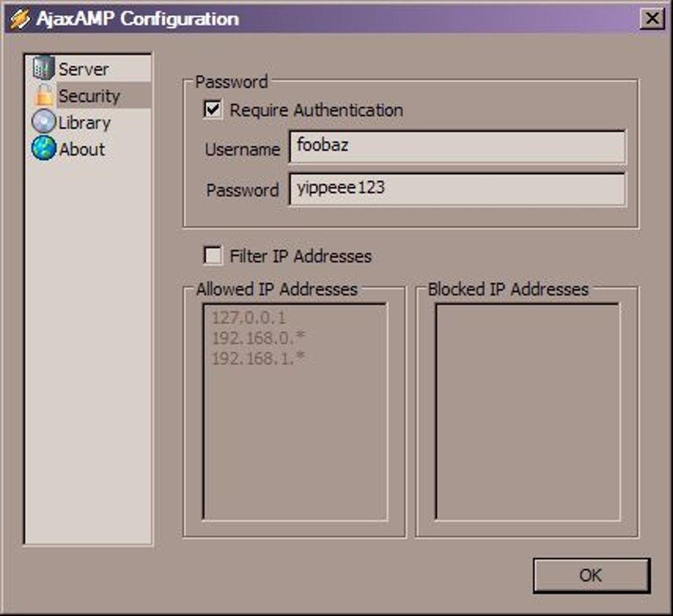673x616 pixels.
Task: Confirm settings with the OK button
Action: [x=591, y=576]
